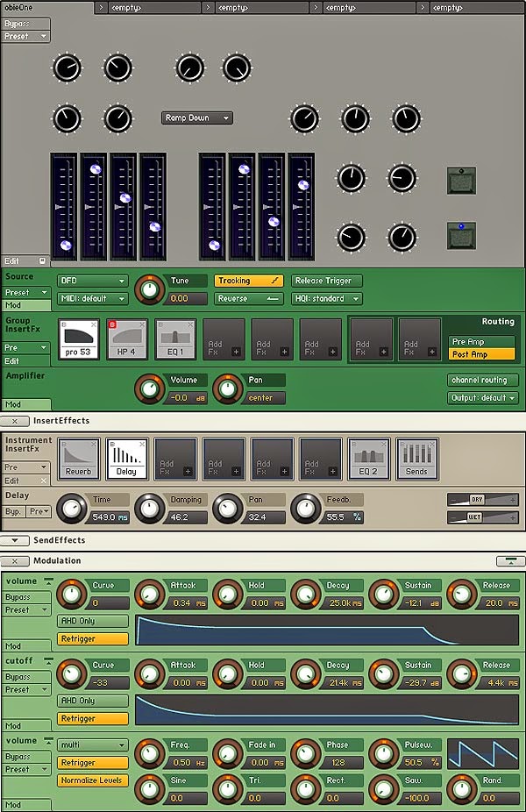Viewport: 526px width, 812px height.
Task: Click the Delay Feedb. knob
Action: tap(305, 509)
